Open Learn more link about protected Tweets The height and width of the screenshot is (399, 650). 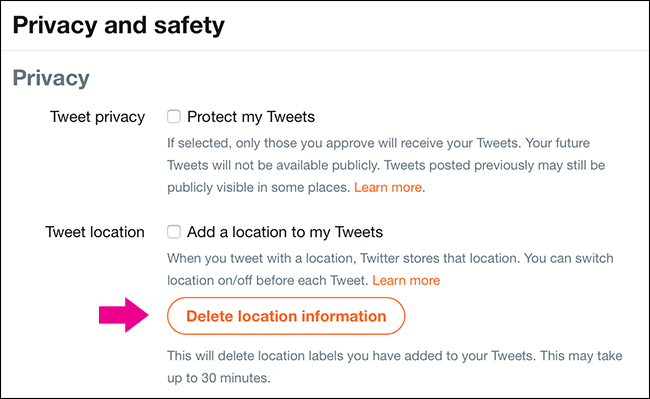click(x=388, y=187)
